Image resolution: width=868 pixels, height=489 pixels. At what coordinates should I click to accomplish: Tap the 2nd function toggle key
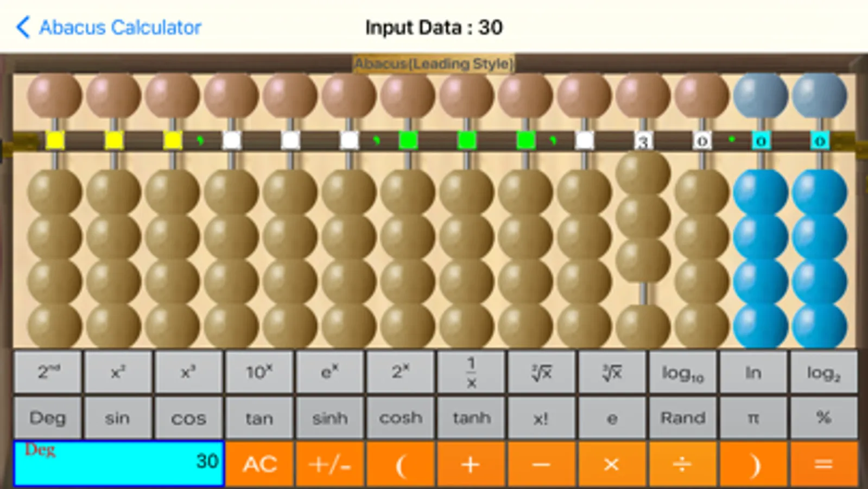coord(48,372)
